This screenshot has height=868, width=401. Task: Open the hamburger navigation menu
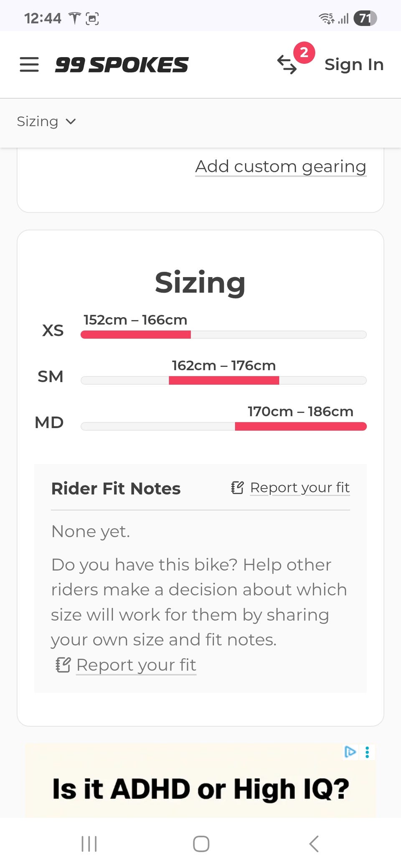(x=29, y=65)
